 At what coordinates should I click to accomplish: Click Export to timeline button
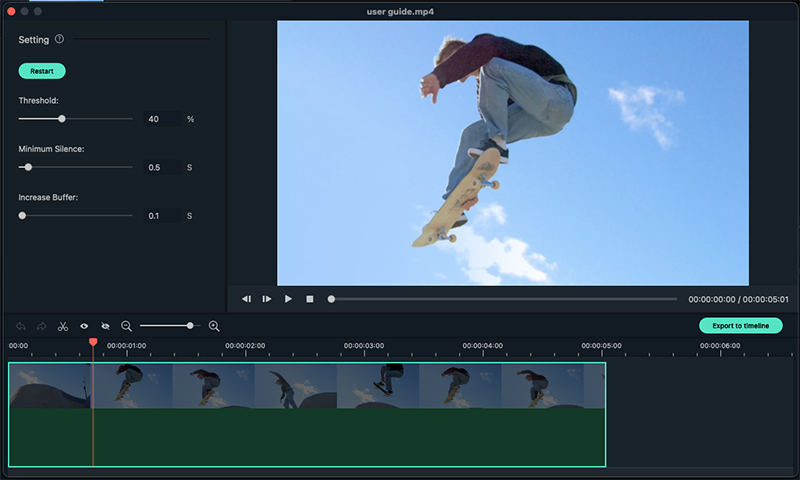[740, 326]
